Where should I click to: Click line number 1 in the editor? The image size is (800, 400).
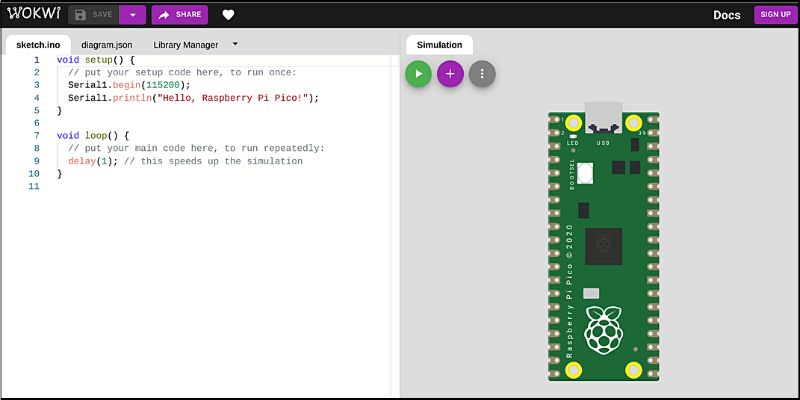(x=37, y=60)
